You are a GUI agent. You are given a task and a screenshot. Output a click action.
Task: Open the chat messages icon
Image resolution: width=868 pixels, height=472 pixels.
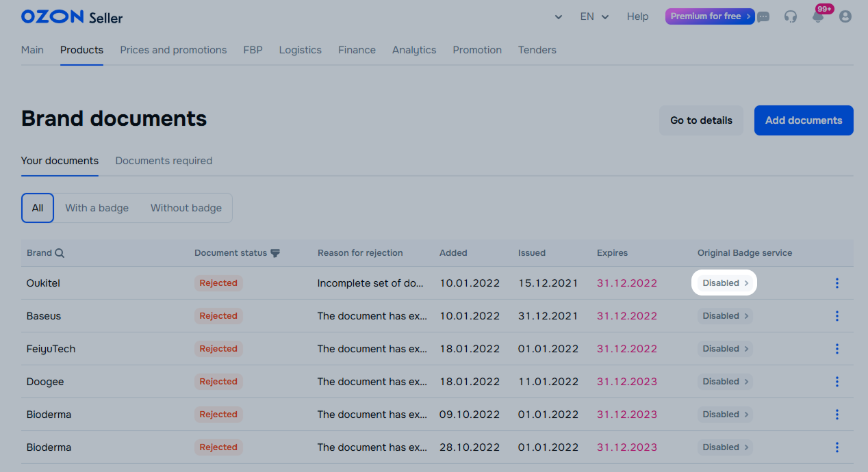pyautogui.click(x=763, y=16)
